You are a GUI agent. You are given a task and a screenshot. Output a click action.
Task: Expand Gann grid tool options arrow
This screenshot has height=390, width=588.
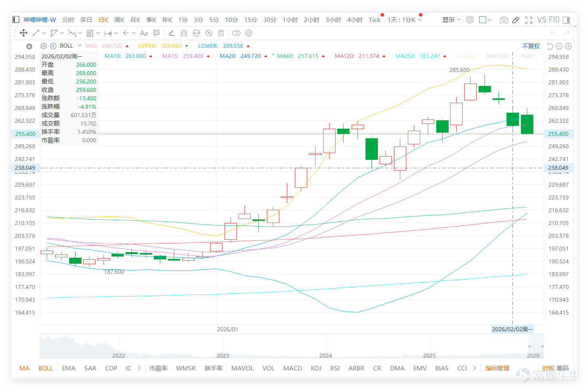[98, 33]
